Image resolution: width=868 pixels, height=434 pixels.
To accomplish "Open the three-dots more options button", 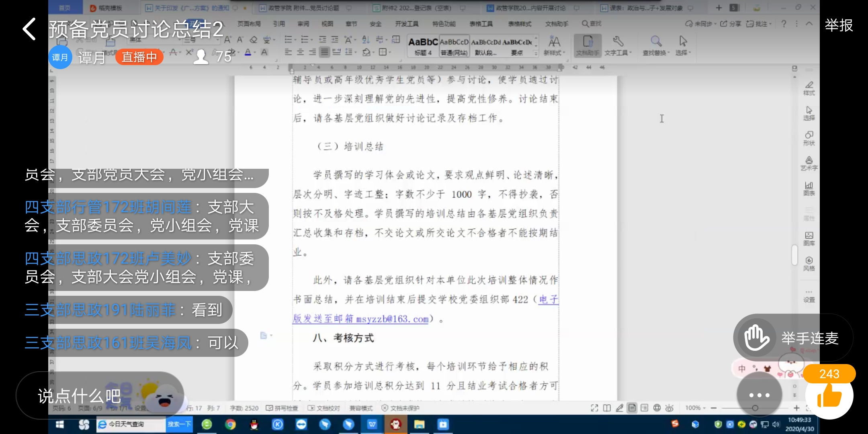I will coord(759,395).
